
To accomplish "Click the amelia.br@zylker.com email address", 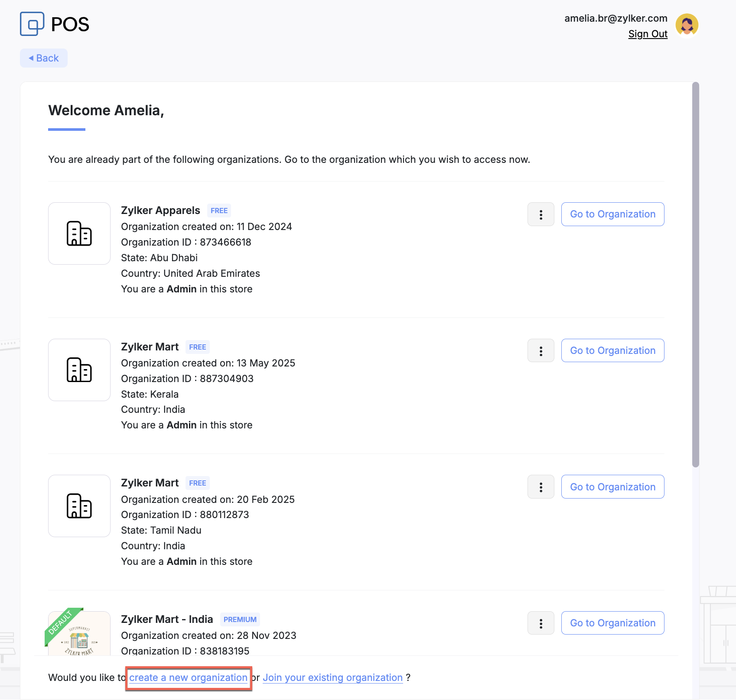I will coord(616,18).
